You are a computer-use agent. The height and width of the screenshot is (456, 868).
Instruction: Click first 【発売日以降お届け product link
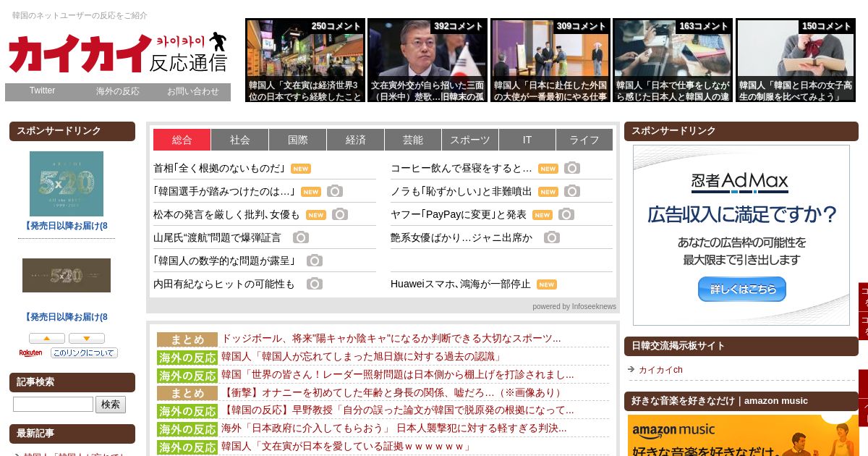[65, 226]
